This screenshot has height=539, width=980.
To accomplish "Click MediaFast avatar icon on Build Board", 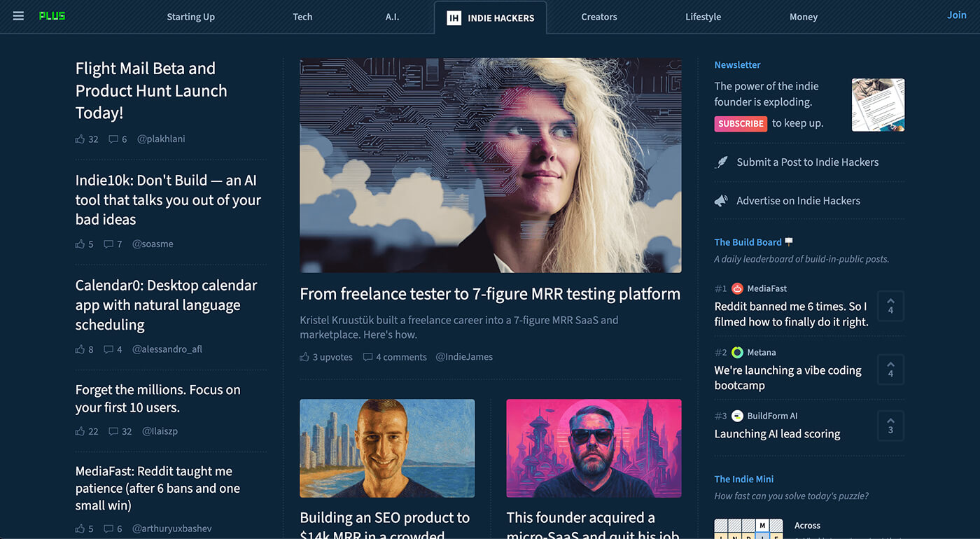I will click(737, 288).
